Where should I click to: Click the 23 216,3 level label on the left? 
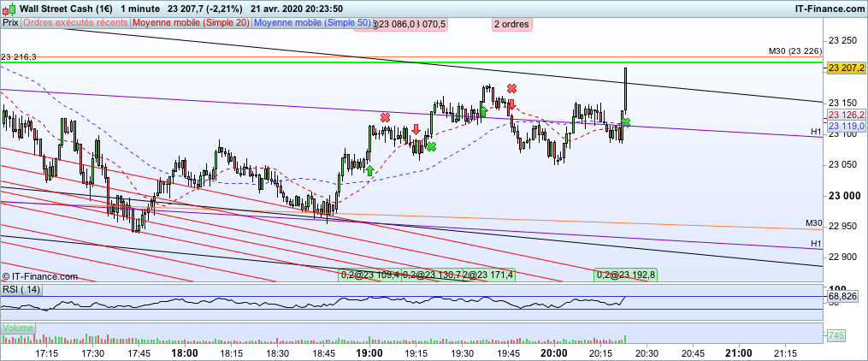click(19, 57)
